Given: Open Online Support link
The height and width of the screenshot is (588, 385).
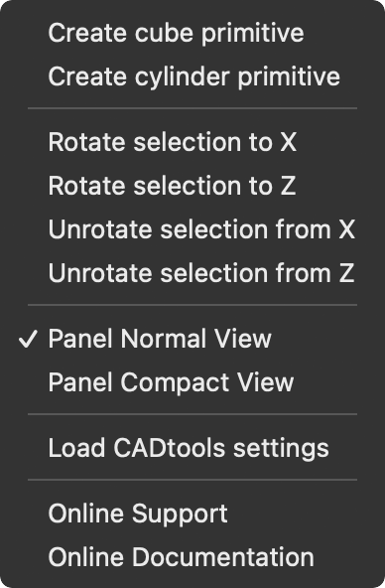Looking at the screenshot, I should click(x=192, y=514).
